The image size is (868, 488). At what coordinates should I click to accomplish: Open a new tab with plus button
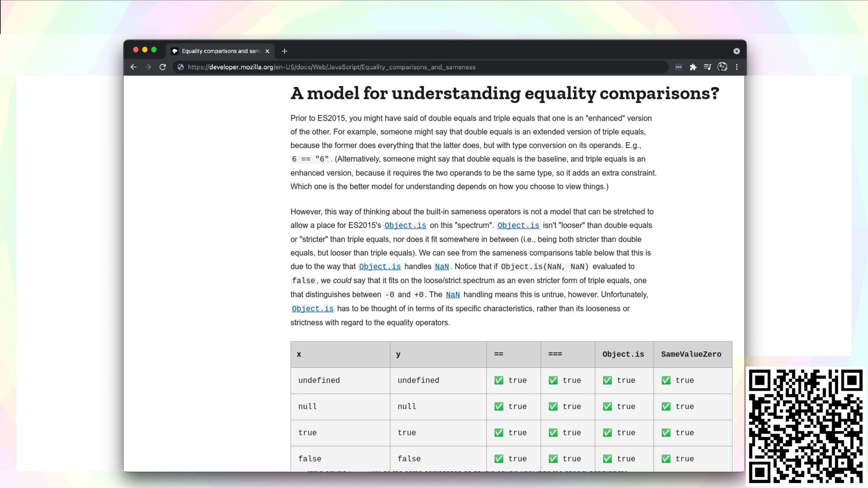pos(284,51)
